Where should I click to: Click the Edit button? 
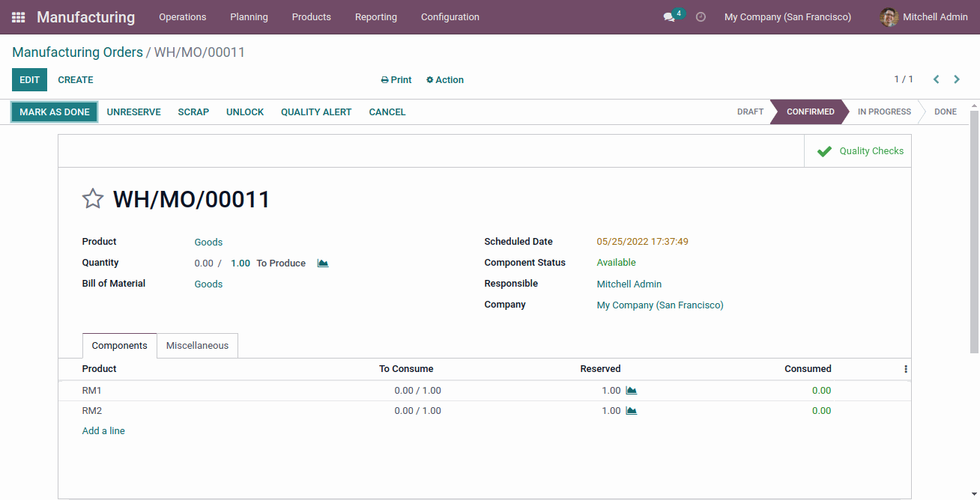click(29, 80)
